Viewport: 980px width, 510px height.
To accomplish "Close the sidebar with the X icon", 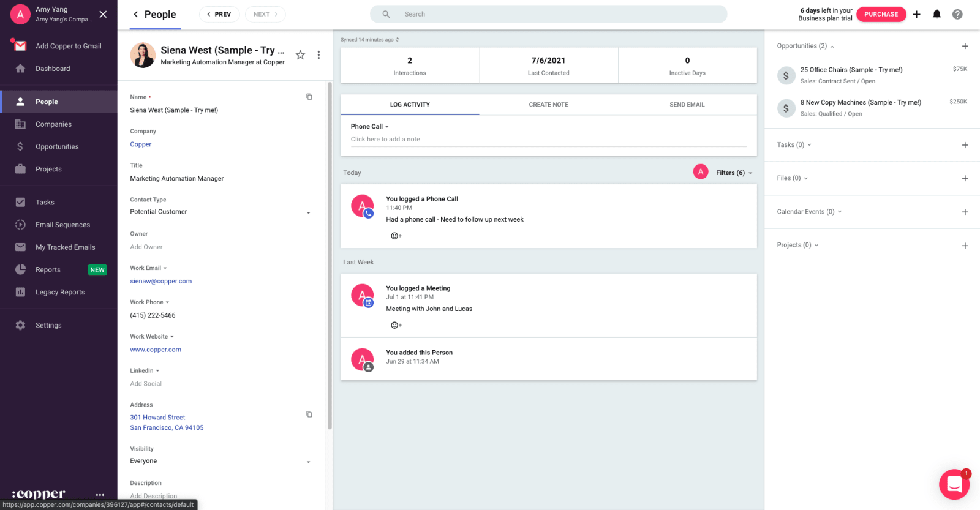I will [x=103, y=14].
